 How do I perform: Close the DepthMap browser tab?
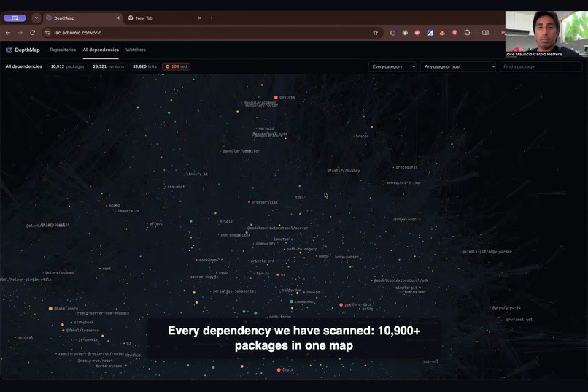pyautogui.click(x=117, y=18)
